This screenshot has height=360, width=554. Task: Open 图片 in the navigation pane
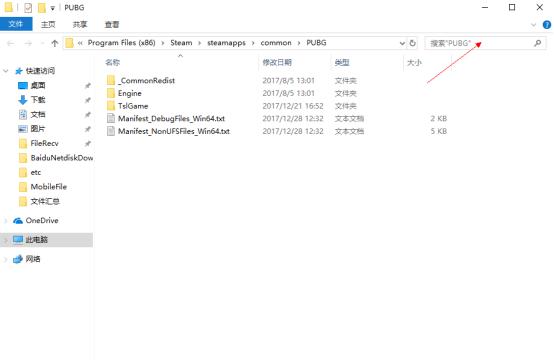[38, 129]
